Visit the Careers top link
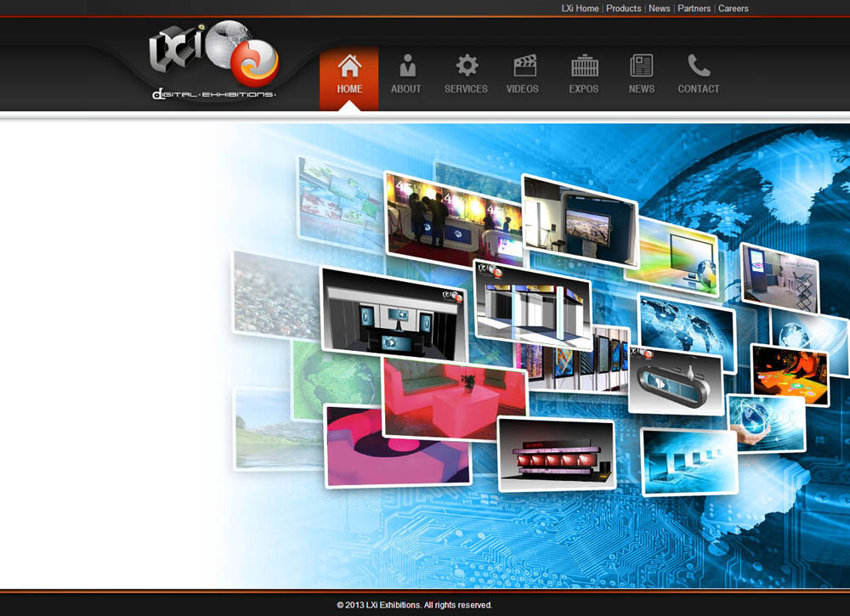850x616 pixels. (x=733, y=8)
